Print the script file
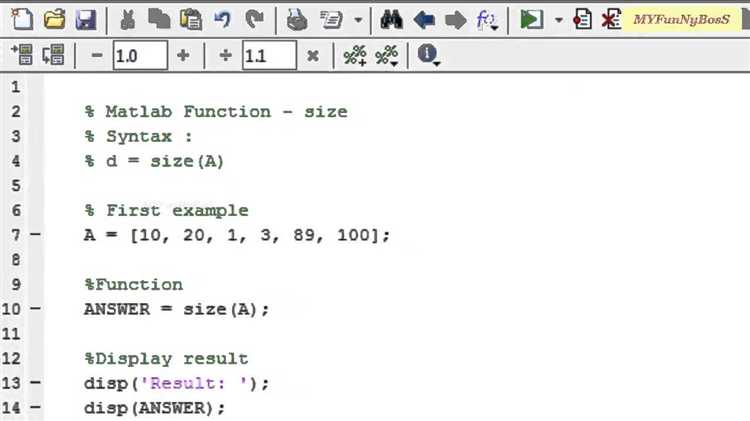Viewport: 750px width, 421px height. point(297,20)
